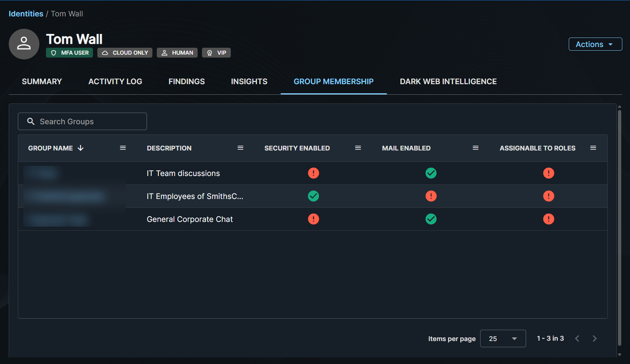
Task: Click Security Enabled checkmark for IT Employees row
Action: [313, 196]
